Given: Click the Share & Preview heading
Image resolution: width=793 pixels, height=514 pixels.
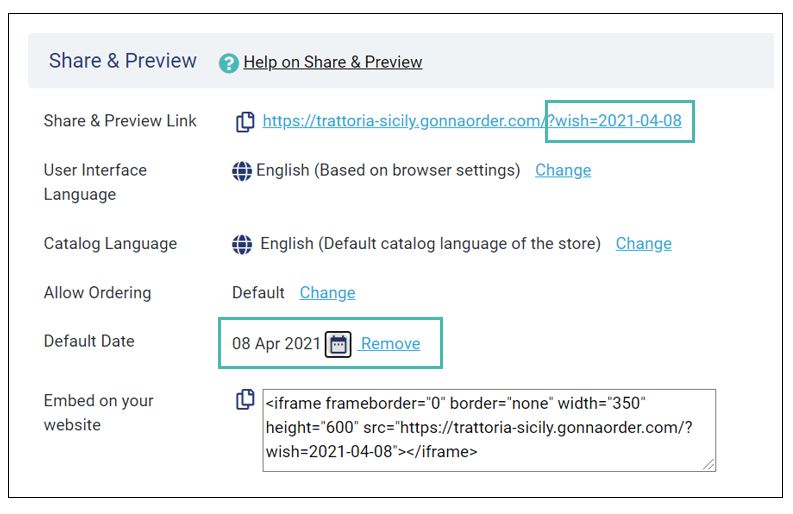Looking at the screenshot, I should 122,61.
